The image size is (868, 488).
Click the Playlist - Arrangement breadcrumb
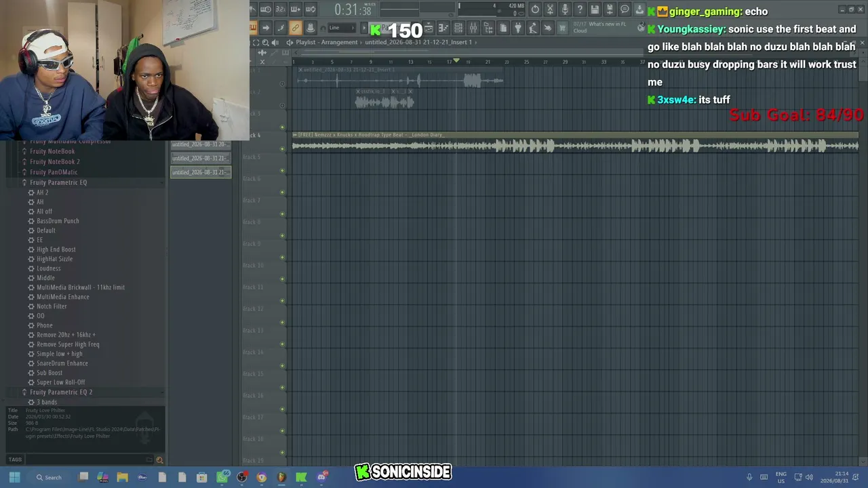(x=326, y=42)
